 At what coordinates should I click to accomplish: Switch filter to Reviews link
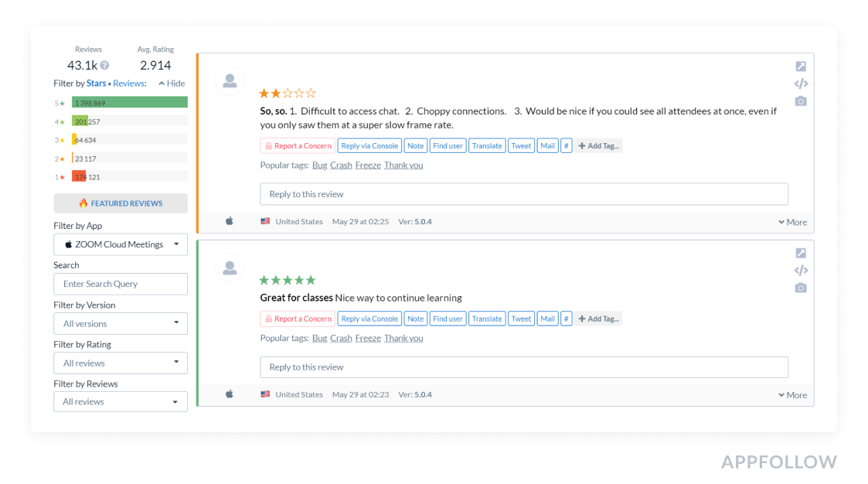[128, 84]
